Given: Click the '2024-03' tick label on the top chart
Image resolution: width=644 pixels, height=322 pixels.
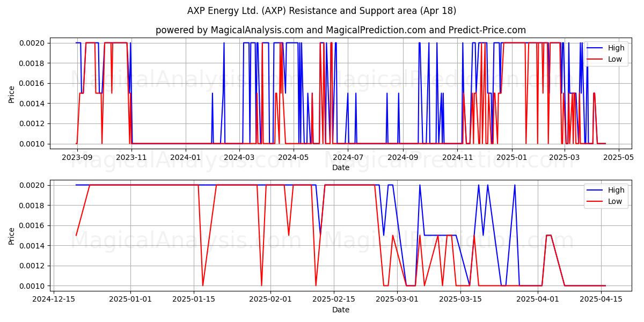Looking at the screenshot, I should pos(239,158).
